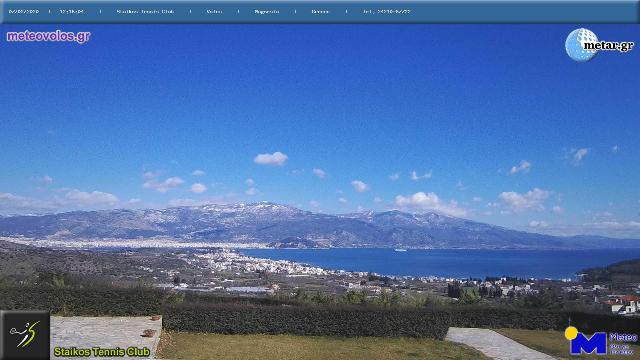This screenshot has width=640, height=360.
Task: Open the metar.gr text link
Action: click(609, 45)
